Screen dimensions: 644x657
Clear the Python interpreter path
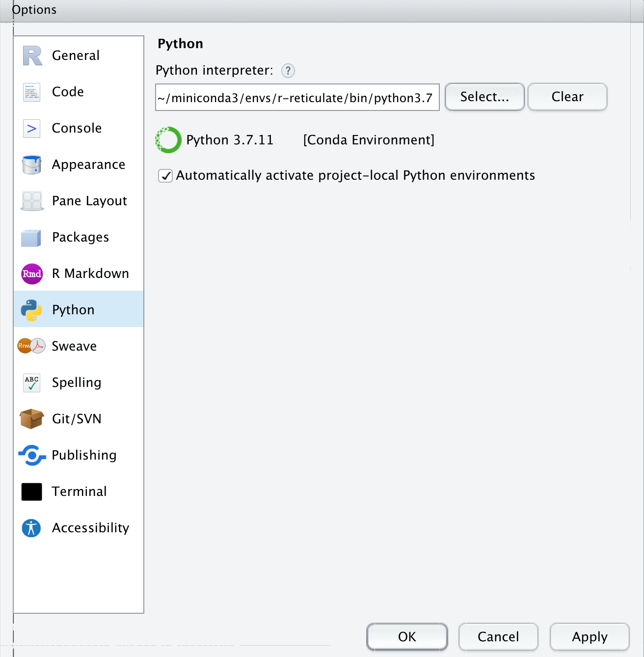[567, 97]
